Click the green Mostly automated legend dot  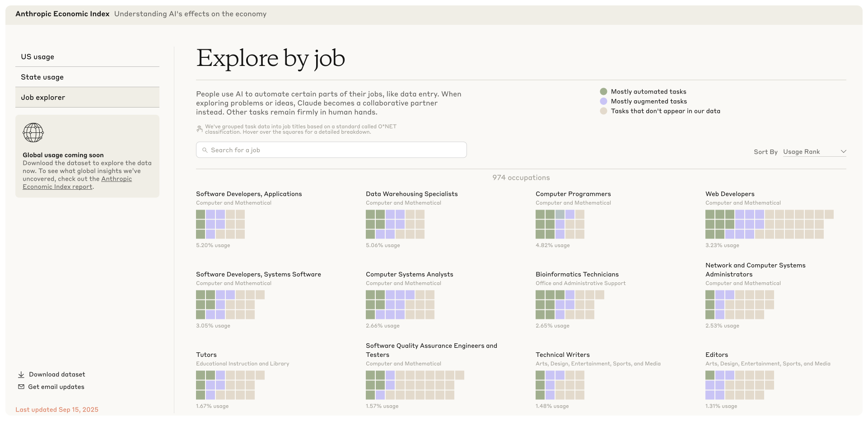pyautogui.click(x=603, y=92)
